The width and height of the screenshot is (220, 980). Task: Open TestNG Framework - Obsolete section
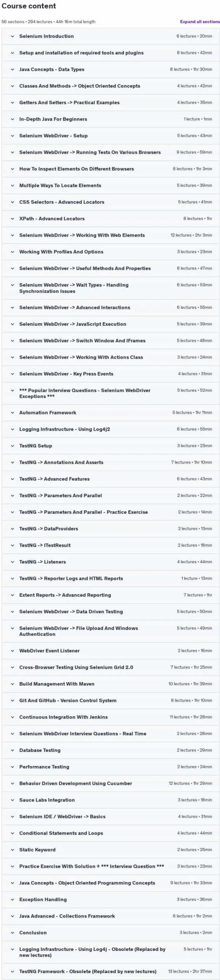coord(111,972)
